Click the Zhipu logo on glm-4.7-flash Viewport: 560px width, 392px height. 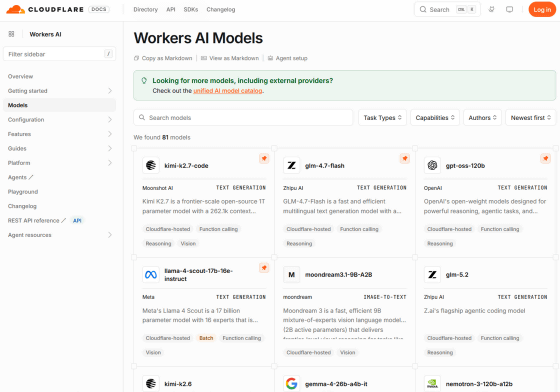click(x=292, y=165)
